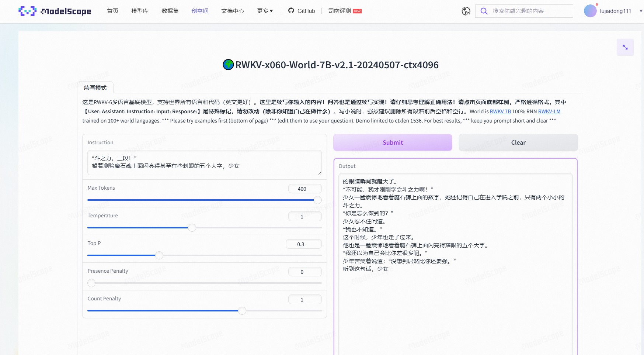
Task: Click the search magnifier icon
Action: tap(484, 11)
